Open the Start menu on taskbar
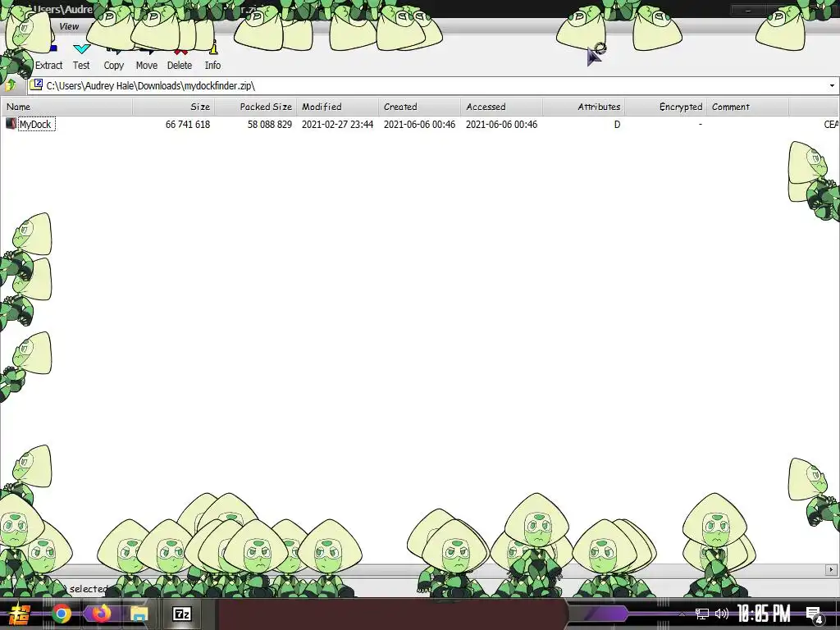This screenshot has width=840, height=630. click(18, 614)
